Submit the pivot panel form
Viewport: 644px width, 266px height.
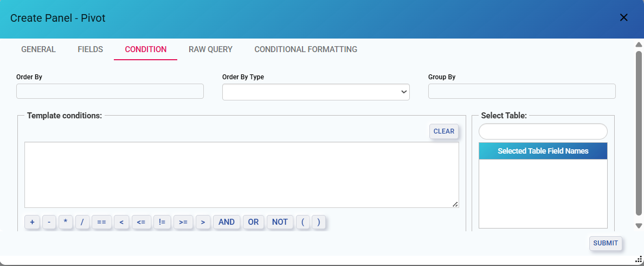point(605,243)
